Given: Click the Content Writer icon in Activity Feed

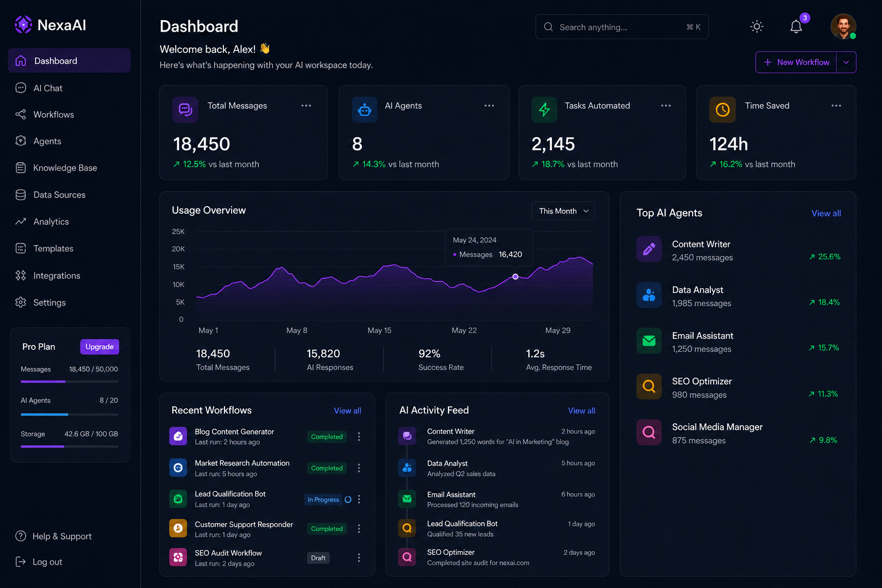Looking at the screenshot, I should [x=407, y=436].
